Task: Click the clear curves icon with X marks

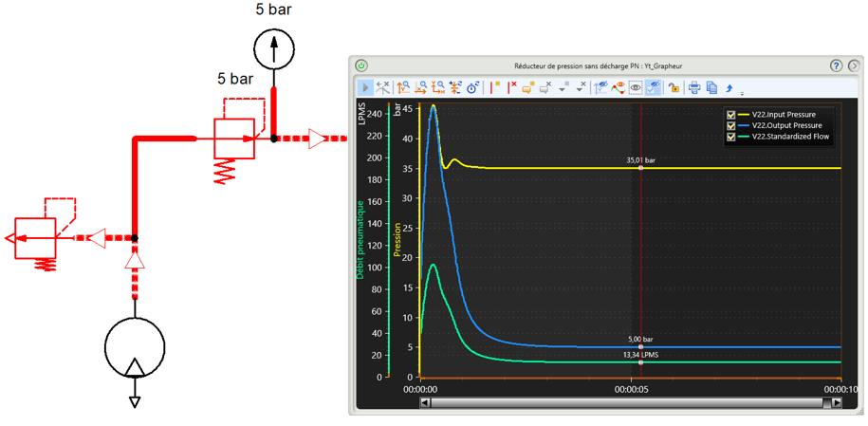Action: [x=382, y=87]
